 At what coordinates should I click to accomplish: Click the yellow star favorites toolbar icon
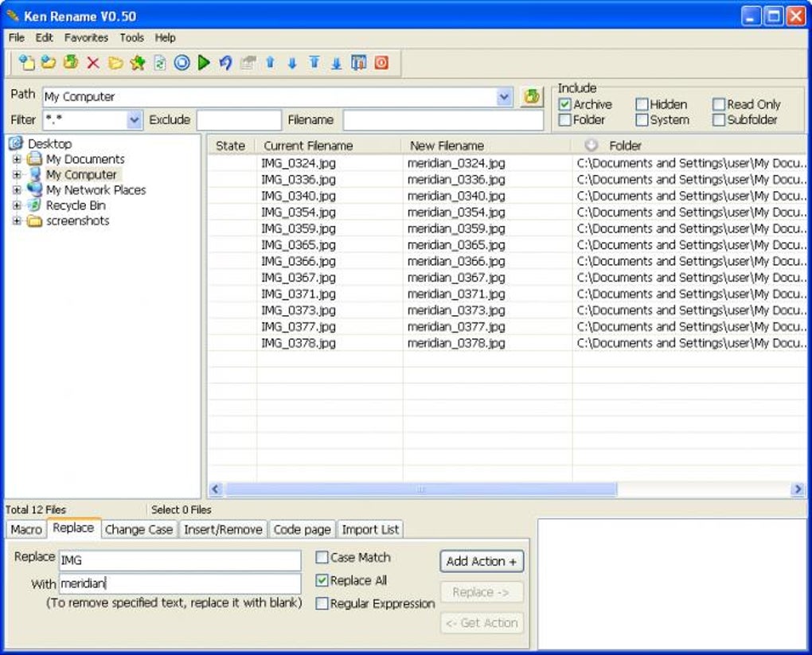(138, 63)
